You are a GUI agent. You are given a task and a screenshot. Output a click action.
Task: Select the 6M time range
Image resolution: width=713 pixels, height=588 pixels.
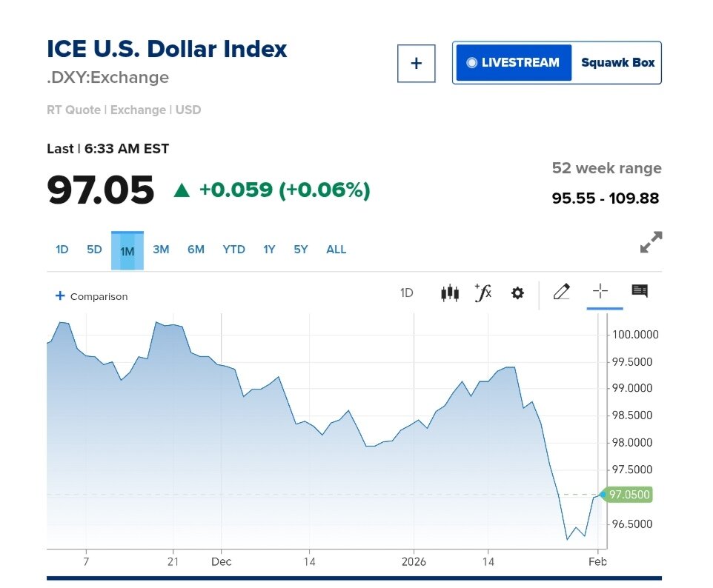pyautogui.click(x=196, y=250)
